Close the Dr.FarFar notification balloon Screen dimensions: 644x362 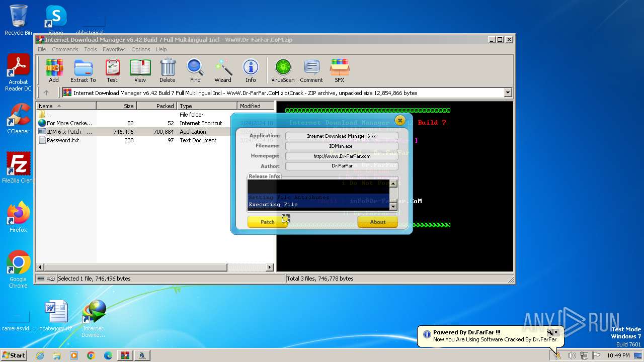556,332
